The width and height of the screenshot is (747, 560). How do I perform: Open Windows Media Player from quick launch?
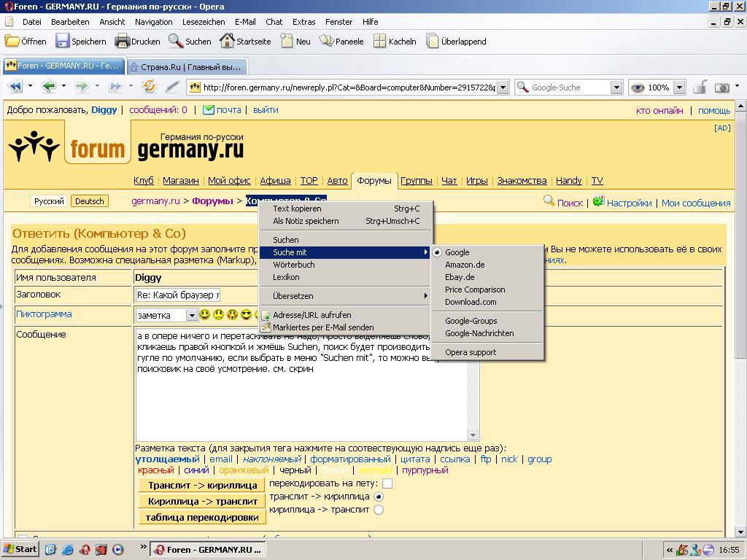pyautogui.click(x=117, y=550)
